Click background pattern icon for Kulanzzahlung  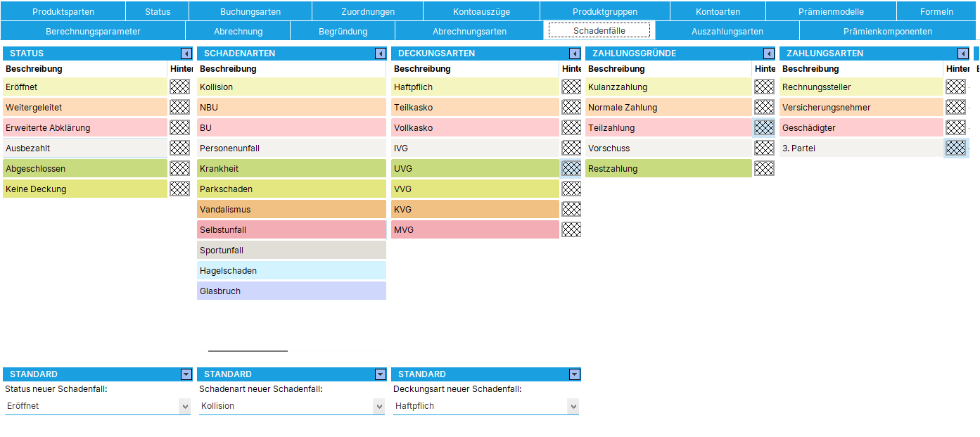tap(764, 87)
